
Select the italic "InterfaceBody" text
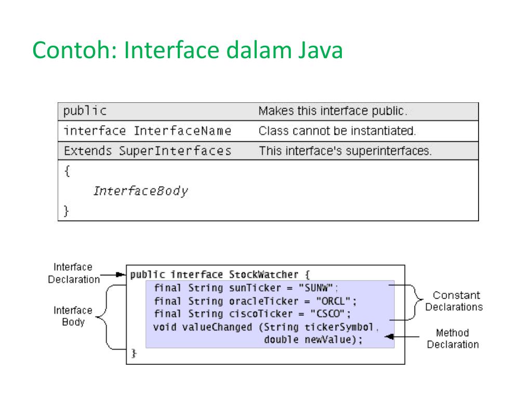140,191
